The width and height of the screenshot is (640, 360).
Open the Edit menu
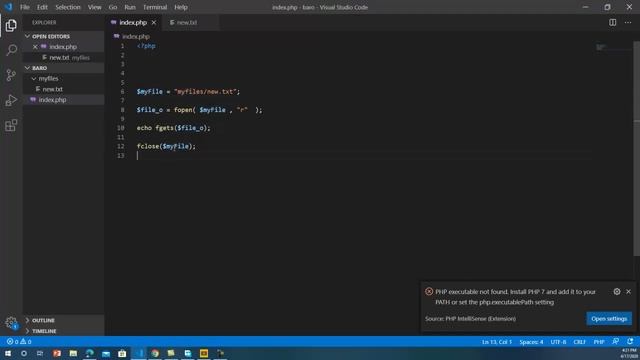point(42,7)
